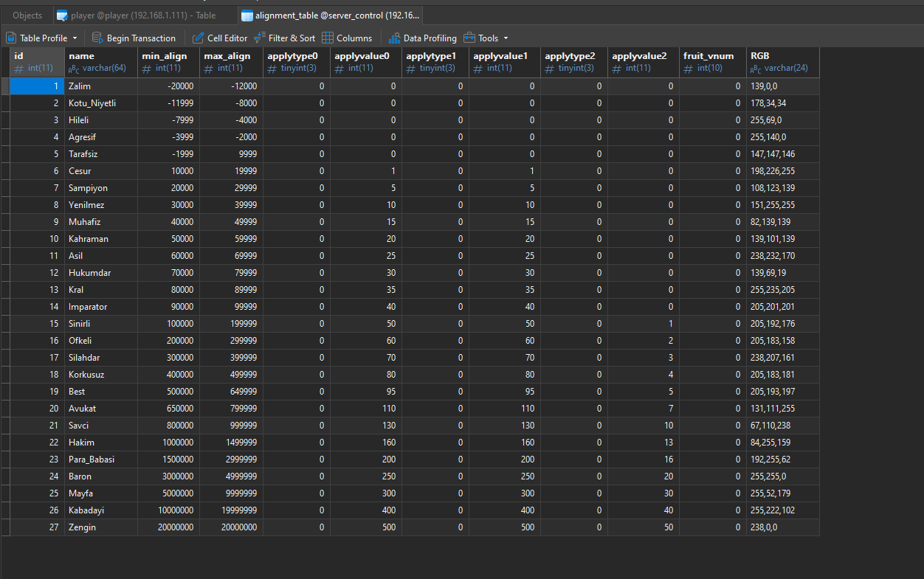The height and width of the screenshot is (579, 924).
Task: Click the 'Sampiyon' name cell
Action: click(x=101, y=188)
